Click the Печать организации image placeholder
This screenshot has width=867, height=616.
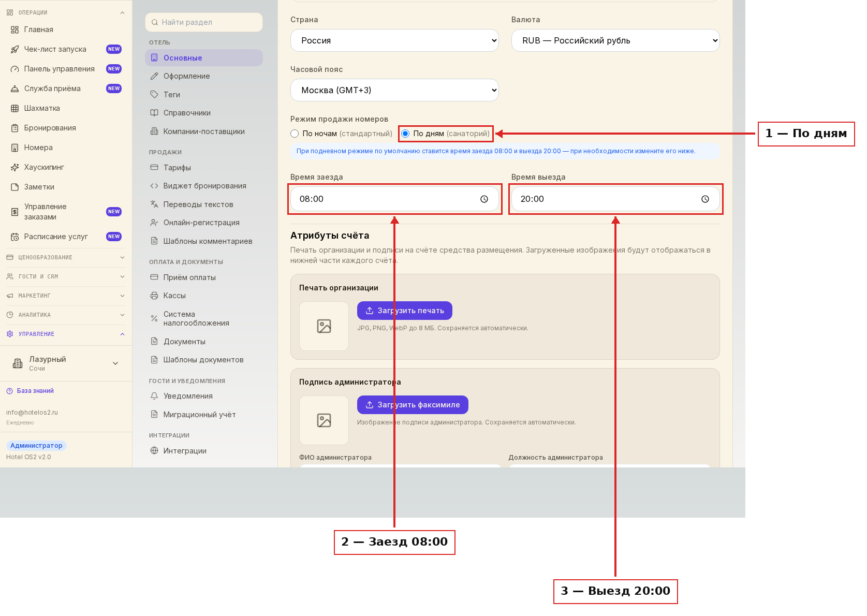coord(324,326)
